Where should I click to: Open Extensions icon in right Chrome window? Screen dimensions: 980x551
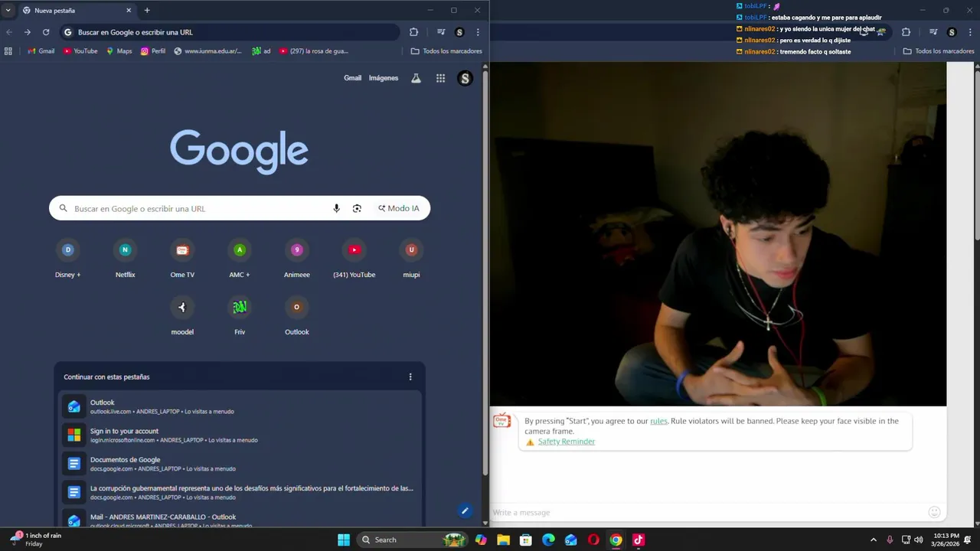(x=906, y=32)
